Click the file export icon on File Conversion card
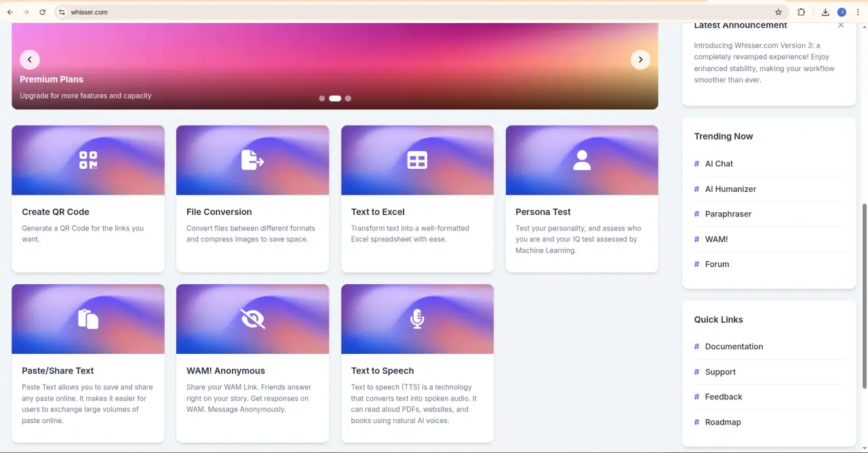 coord(252,160)
